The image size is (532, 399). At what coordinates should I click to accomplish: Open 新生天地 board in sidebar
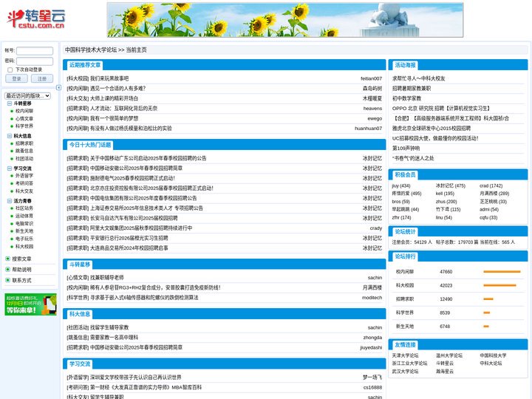(24, 231)
